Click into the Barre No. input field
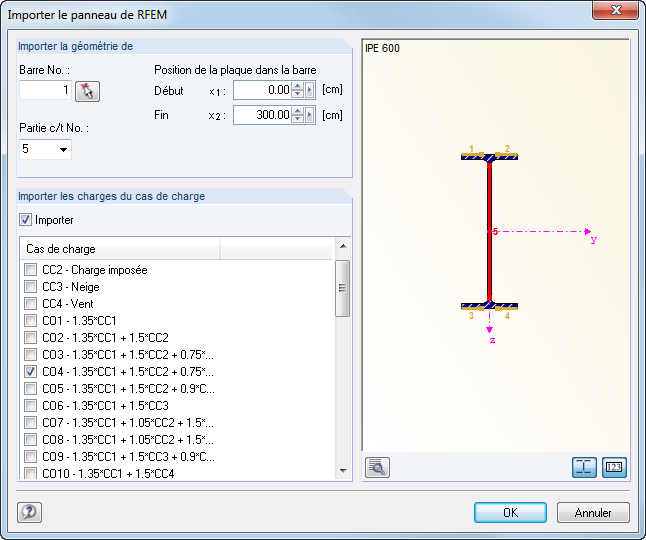 click(x=45, y=90)
